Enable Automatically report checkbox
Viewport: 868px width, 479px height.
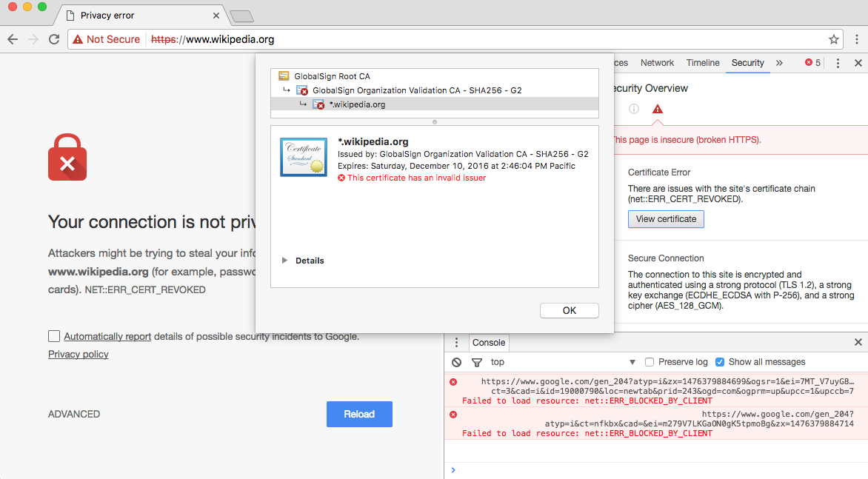54,335
